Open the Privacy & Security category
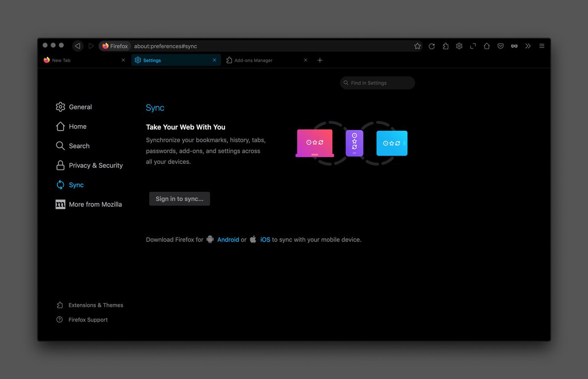588x379 pixels. pyautogui.click(x=89, y=166)
